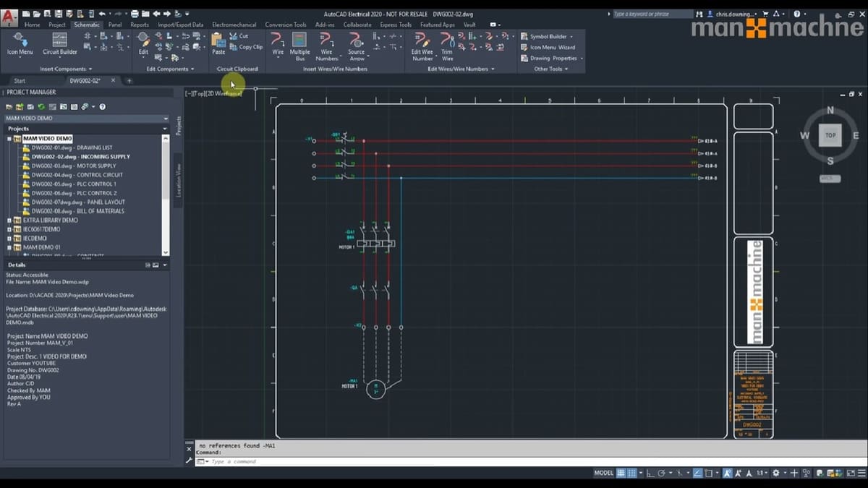Toggle clean screen mode in status bar
This screenshot has width=868, height=488.
pos(851,473)
